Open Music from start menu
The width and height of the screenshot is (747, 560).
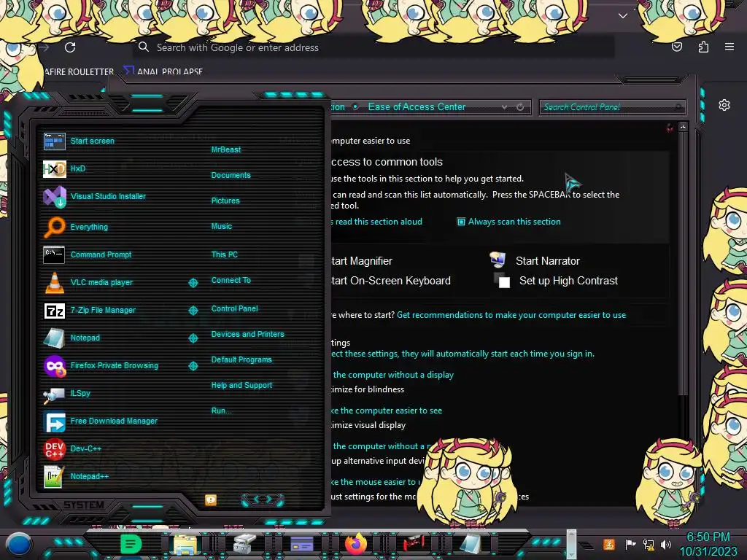[x=222, y=226]
